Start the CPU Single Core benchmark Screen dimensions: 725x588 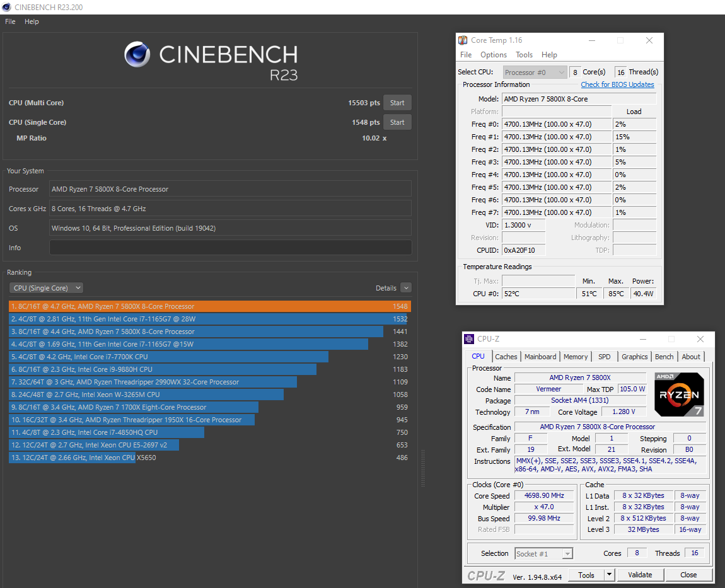[397, 122]
